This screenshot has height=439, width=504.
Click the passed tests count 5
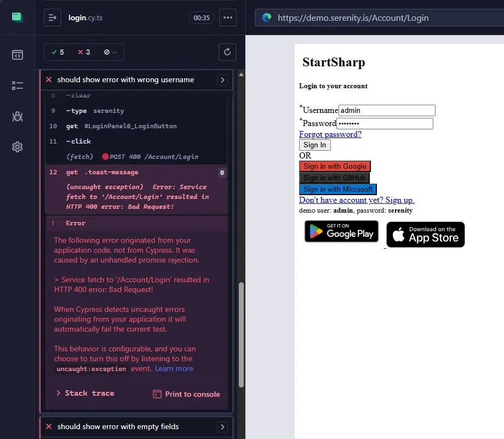coord(58,52)
